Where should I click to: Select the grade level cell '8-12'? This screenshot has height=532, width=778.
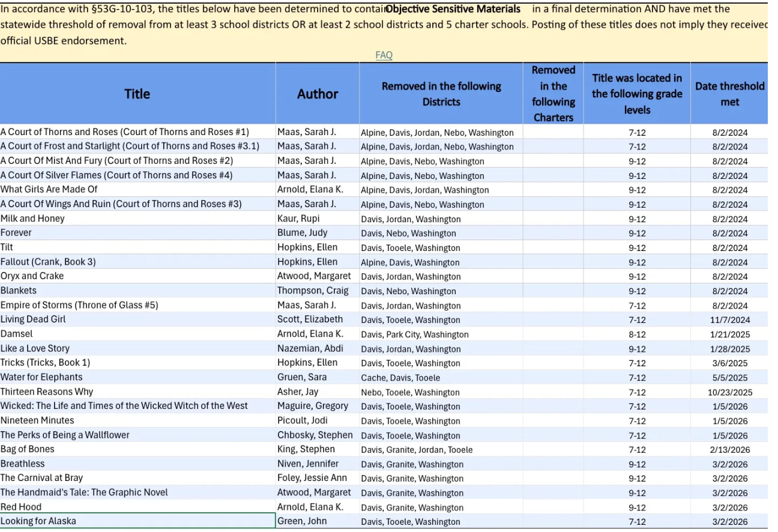pyautogui.click(x=637, y=334)
